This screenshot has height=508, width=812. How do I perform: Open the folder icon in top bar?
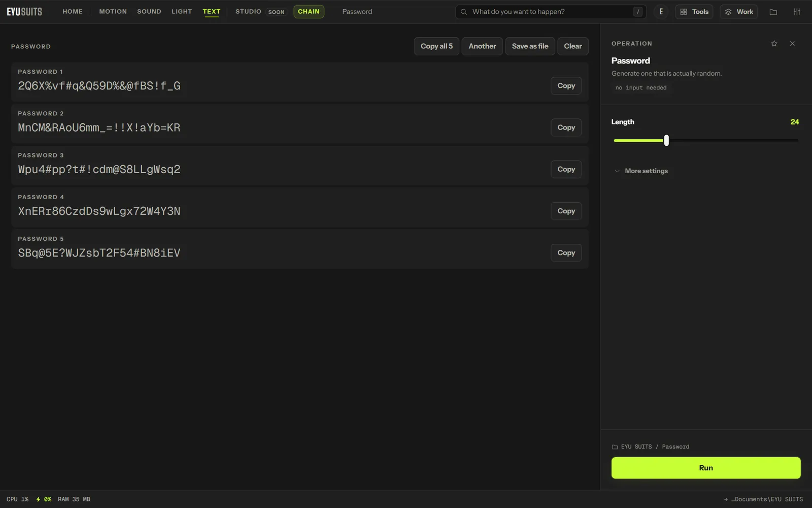click(773, 12)
